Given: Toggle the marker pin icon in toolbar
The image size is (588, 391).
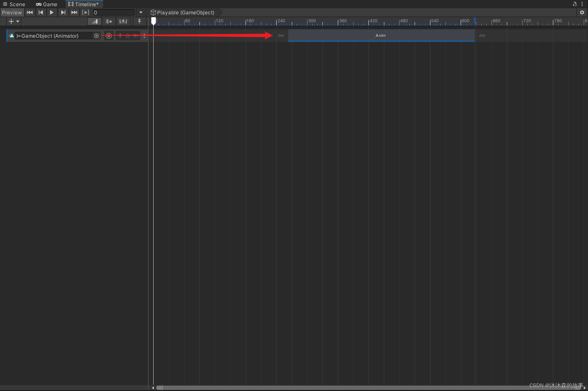Looking at the screenshot, I should click(139, 21).
